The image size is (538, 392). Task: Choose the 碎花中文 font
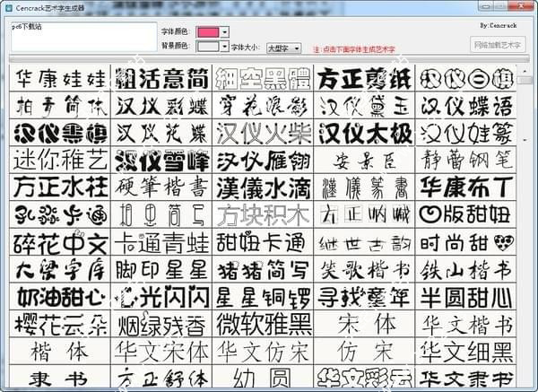click(60, 242)
